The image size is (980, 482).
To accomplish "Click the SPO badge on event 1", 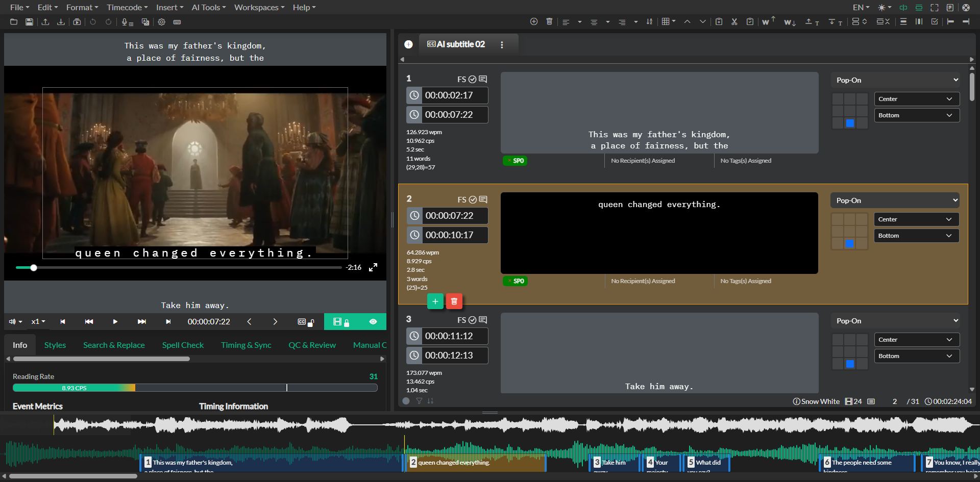I will pos(515,161).
